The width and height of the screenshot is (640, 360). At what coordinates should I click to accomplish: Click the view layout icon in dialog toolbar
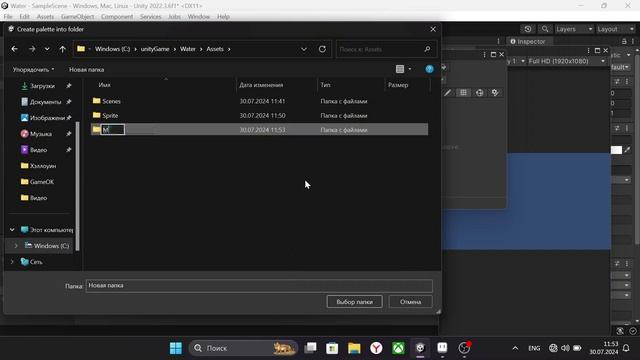[x=400, y=69]
